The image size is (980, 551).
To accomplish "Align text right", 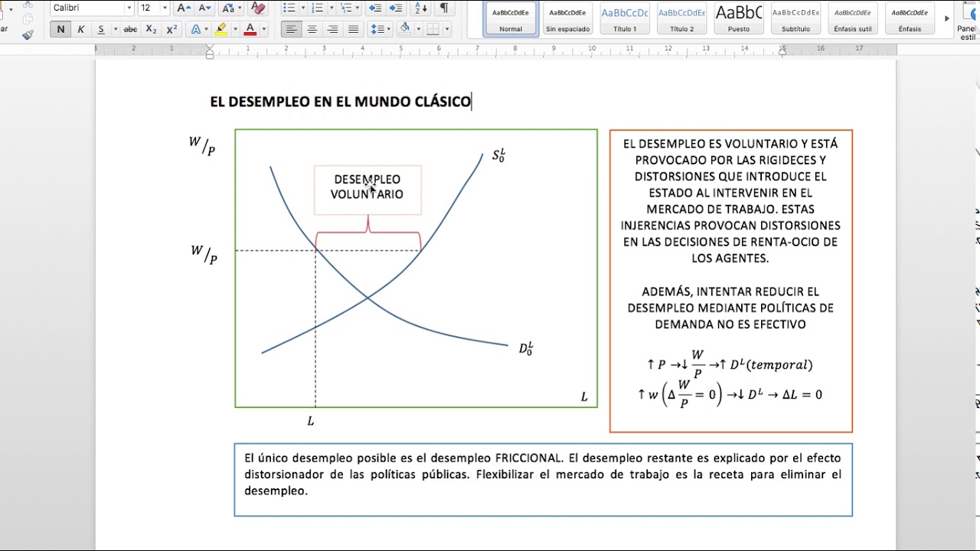I will pos(332,29).
